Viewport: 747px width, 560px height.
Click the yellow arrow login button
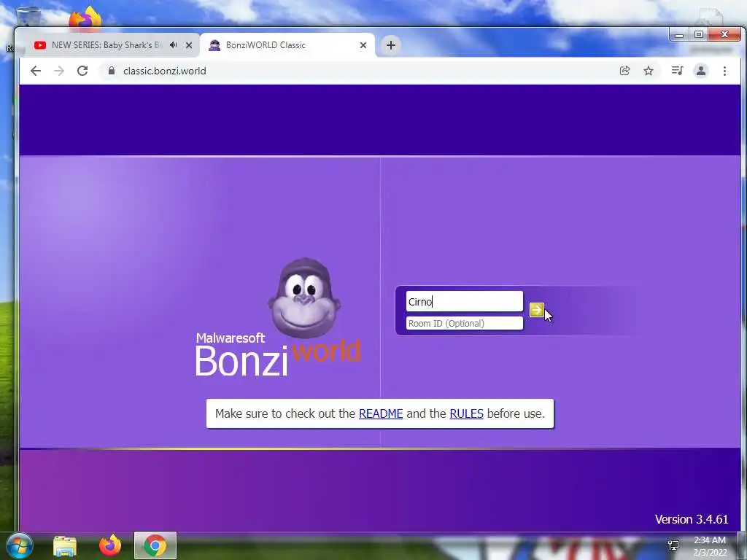pos(536,309)
